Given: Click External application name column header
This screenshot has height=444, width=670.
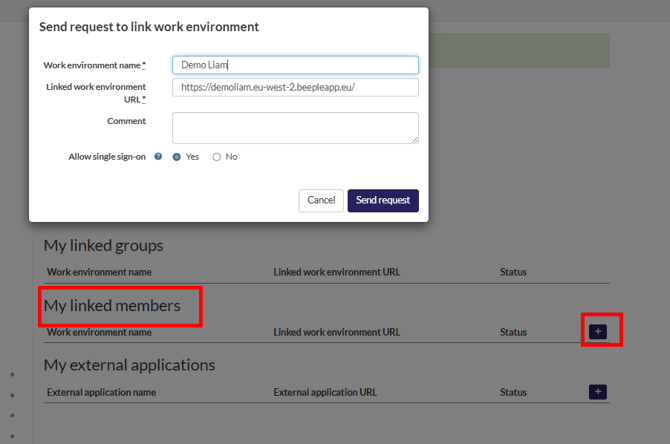Looking at the screenshot, I should point(101,393).
